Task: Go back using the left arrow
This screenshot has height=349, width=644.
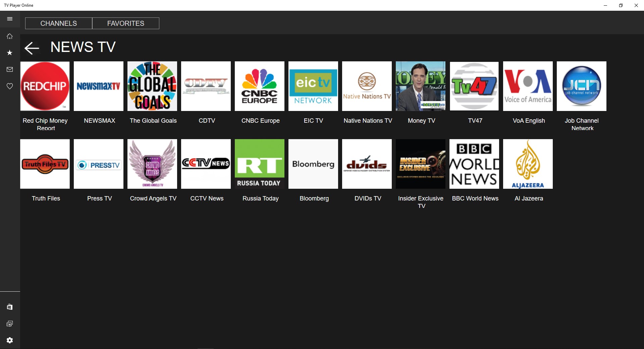Action: [32, 48]
